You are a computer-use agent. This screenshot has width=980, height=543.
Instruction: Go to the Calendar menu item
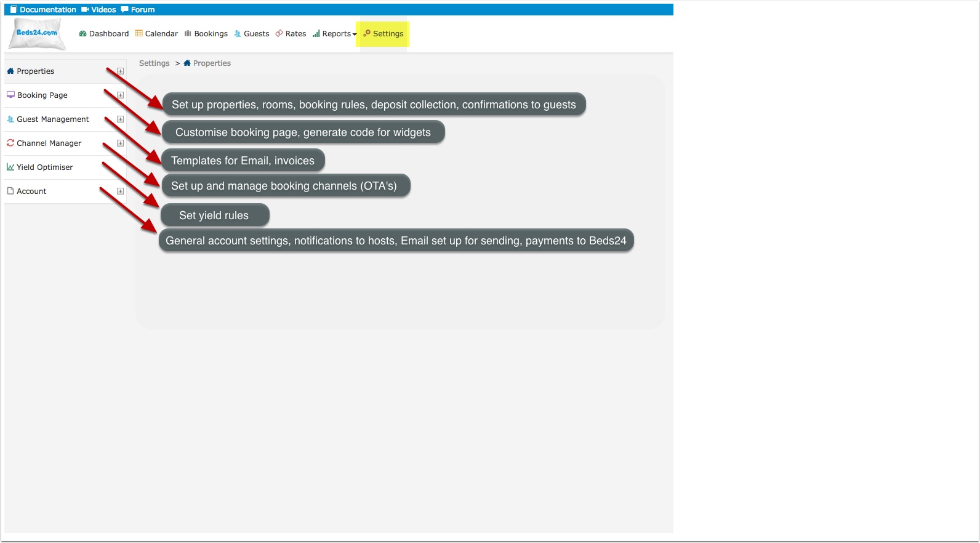pyautogui.click(x=156, y=34)
